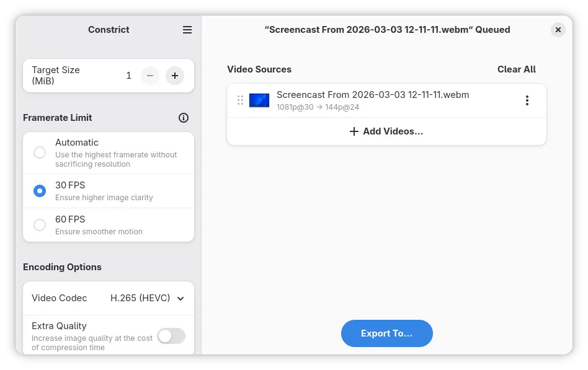
Task: Open the hamburger main menu
Action: pyautogui.click(x=187, y=30)
